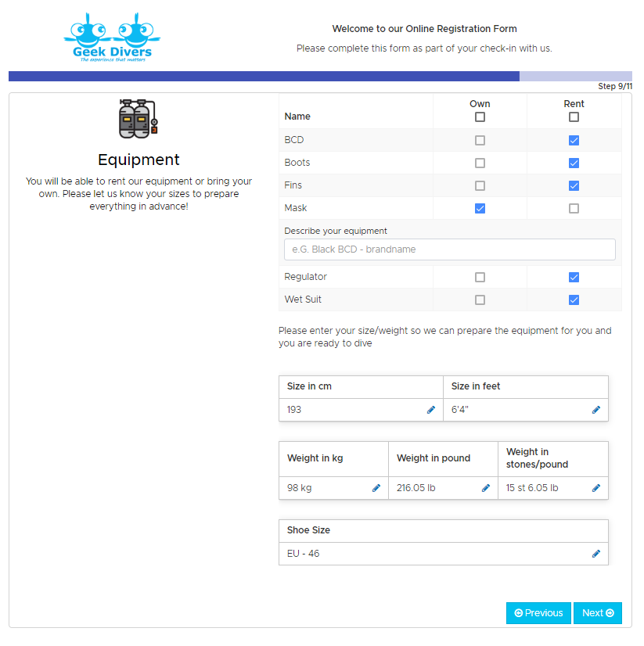Uncheck Rent checkbox for Regulator
The image size is (644, 646).
pos(574,278)
